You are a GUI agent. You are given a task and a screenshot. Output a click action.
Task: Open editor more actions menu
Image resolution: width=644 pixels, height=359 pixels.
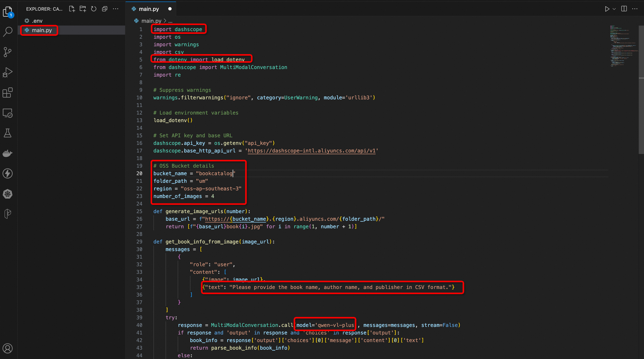635,9
